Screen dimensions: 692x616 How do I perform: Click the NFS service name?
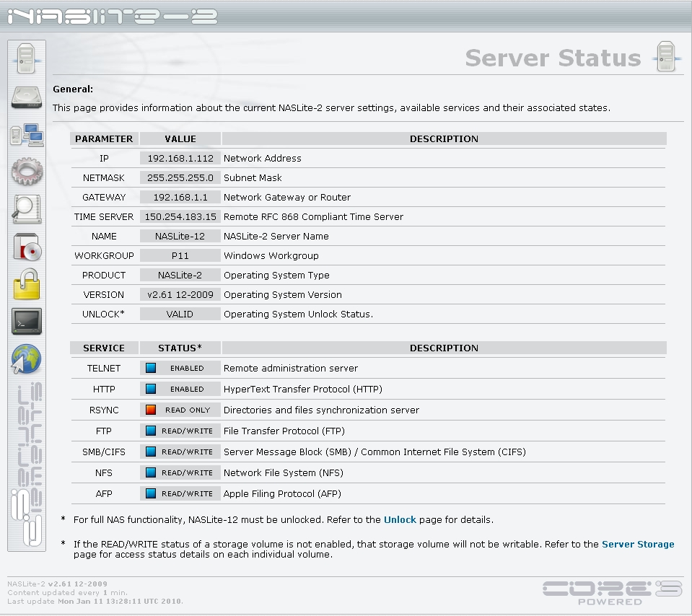(x=104, y=472)
